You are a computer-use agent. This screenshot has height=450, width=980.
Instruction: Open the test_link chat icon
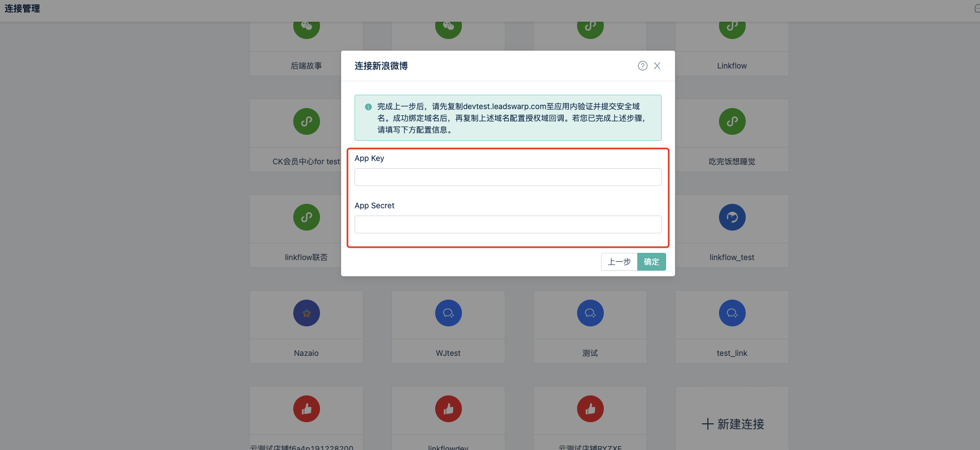732,313
